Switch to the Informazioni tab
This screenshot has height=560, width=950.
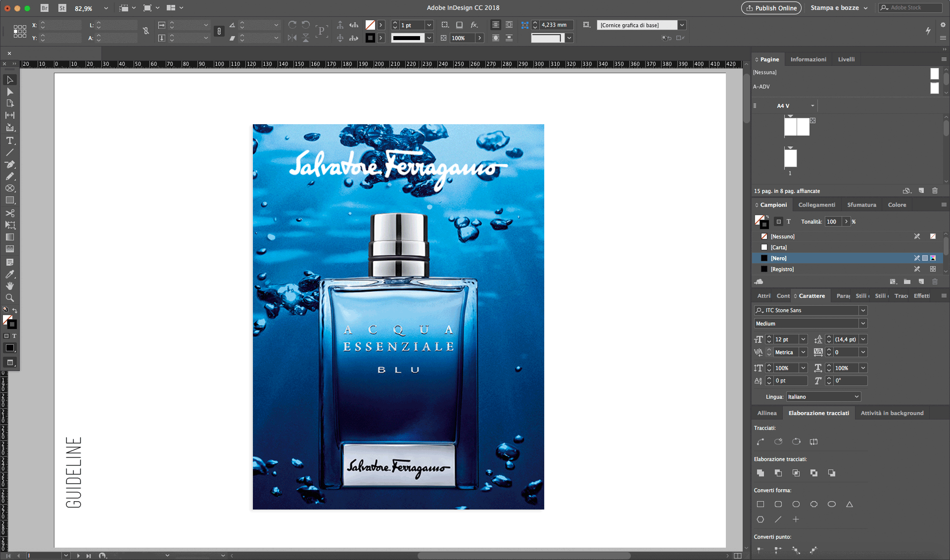click(x=808, y=59)
